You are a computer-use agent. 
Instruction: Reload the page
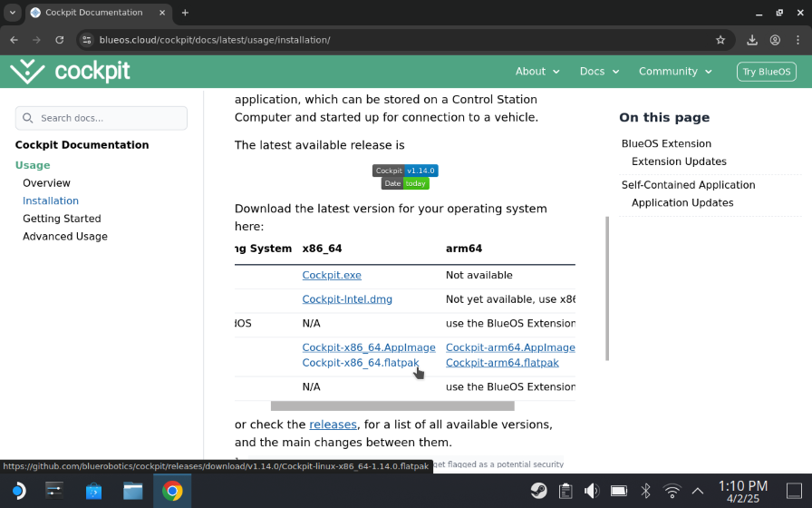(x=60, y=40)
